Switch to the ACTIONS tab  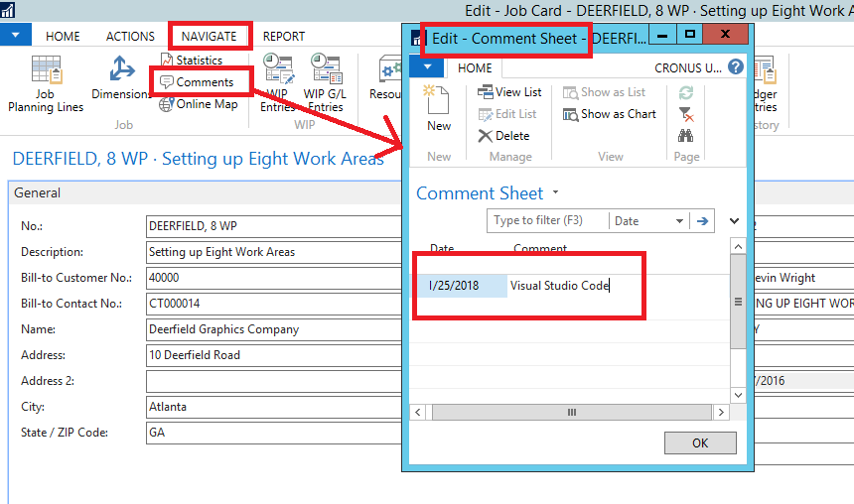(130, 36)
